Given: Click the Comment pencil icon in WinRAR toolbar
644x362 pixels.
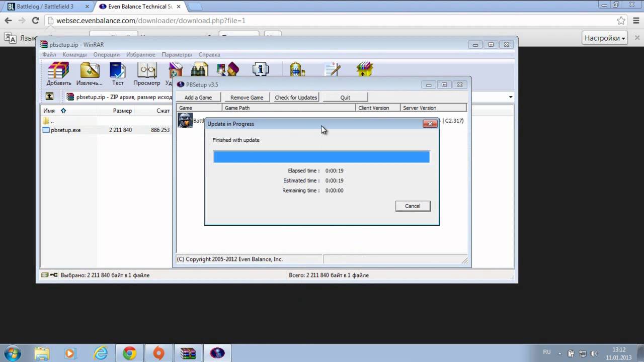Looking at the screenshot, I should coord(332,69).
